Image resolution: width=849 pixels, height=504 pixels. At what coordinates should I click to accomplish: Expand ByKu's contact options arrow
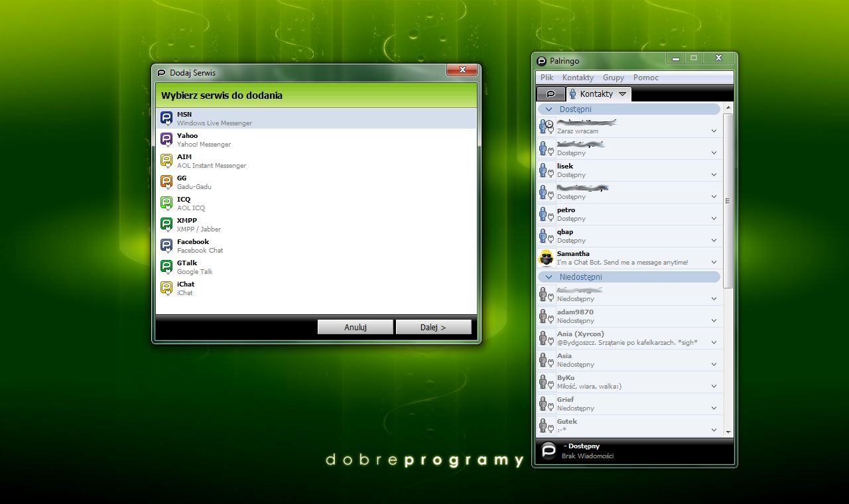click(714, 387)
